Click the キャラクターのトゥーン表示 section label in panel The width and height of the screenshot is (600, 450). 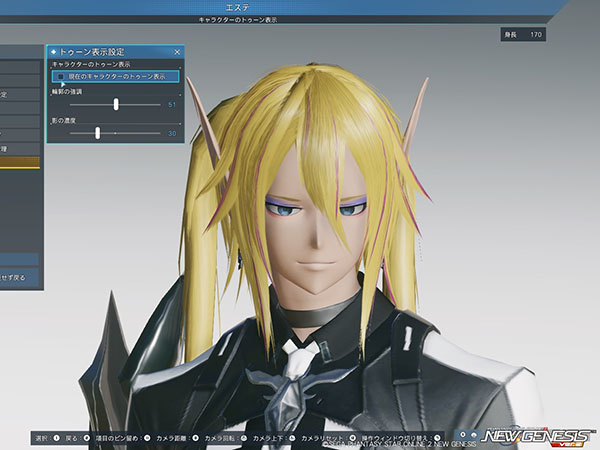(x=91, y=64)
